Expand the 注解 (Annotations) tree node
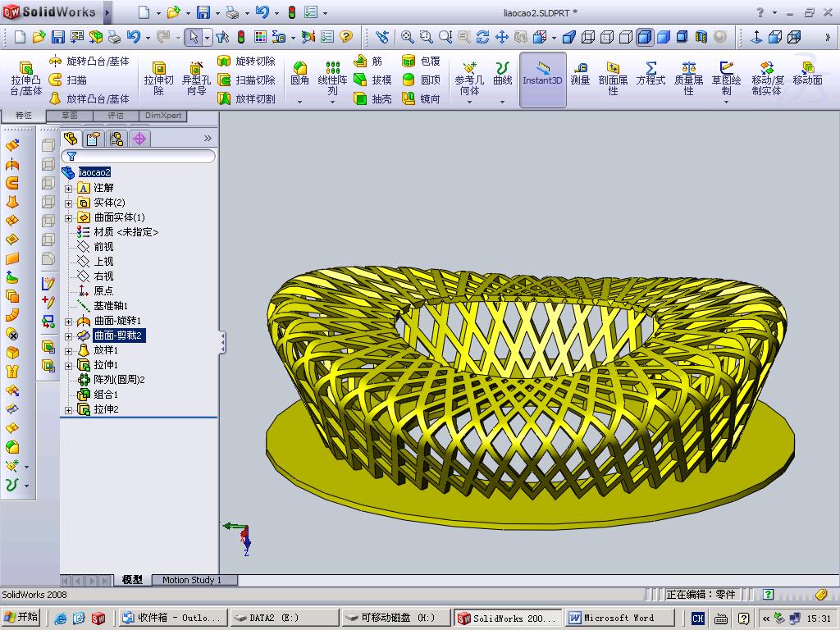The image size is (840, 630). 69,189
